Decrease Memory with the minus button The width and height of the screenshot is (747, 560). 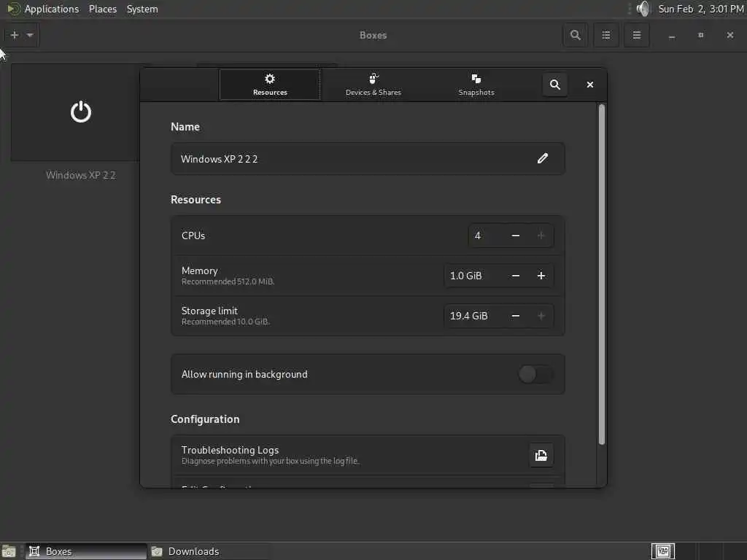516,276
